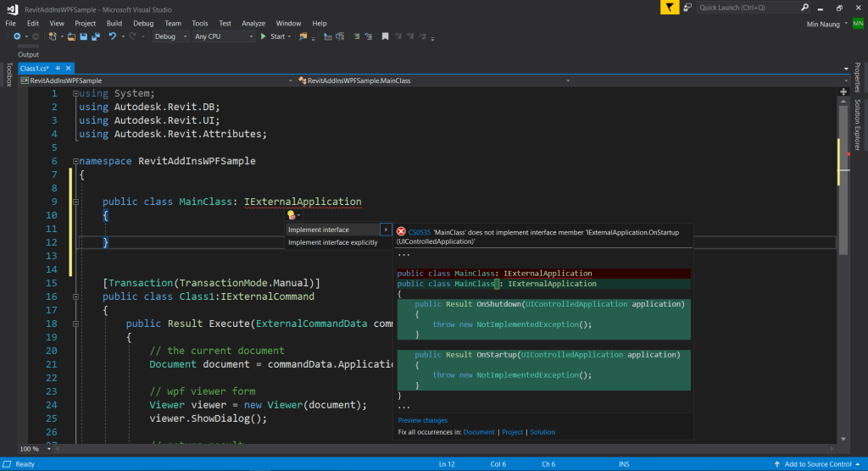
Task: Click the 'Solution' fix all occurrences link
Action: tap(542, 432)
